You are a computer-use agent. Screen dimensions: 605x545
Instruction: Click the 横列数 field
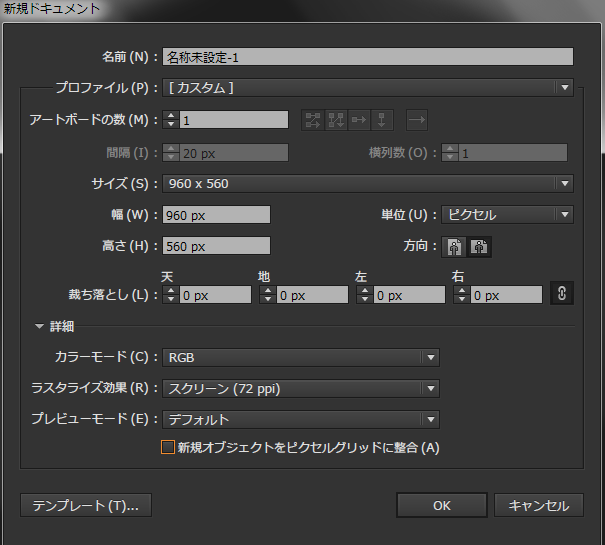point(513,153)
